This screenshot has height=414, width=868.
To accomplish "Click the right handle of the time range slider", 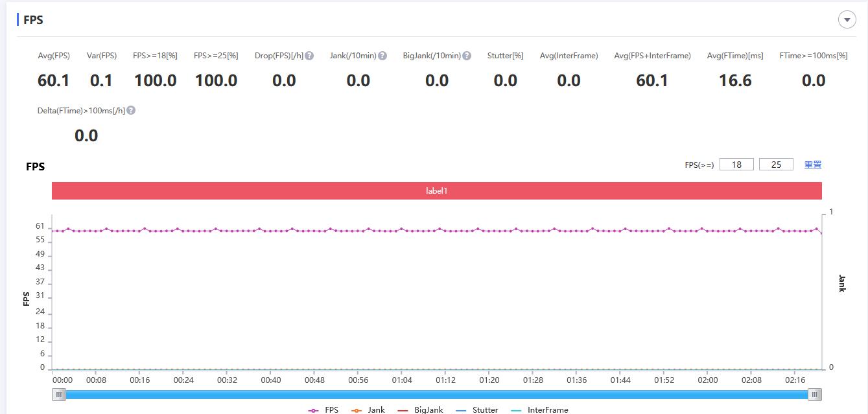I will point(815,394).
